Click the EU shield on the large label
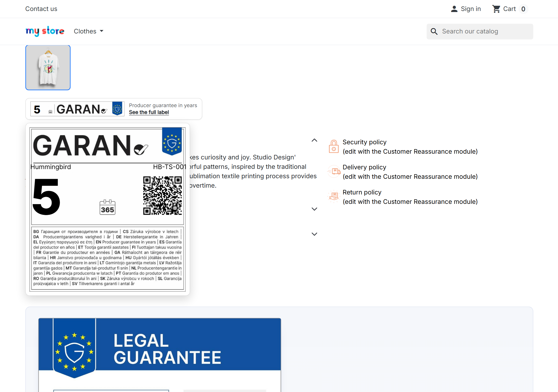This screenshot has height=392, width=558. [x=172, y=141]
